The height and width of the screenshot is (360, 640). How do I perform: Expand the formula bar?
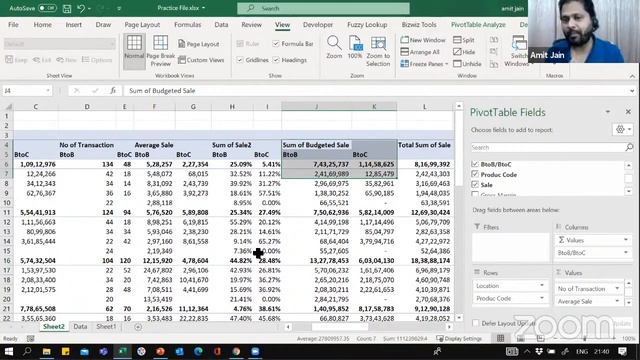pos(632,91)
